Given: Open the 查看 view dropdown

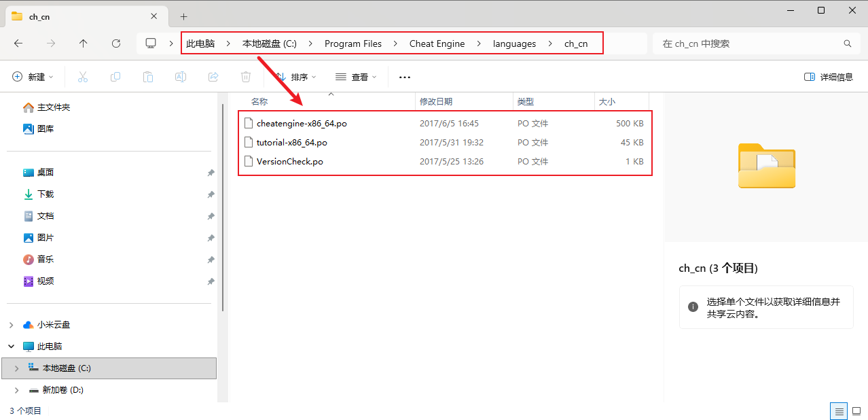Looking at the screenshot, I should (x=356, y=77).
